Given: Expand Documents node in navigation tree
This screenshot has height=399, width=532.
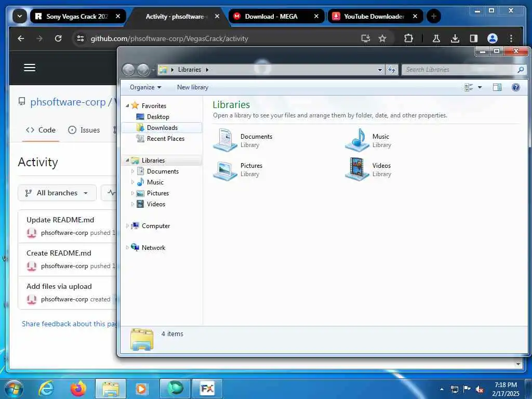Looking at the screenshot, I should pos(132,171).
